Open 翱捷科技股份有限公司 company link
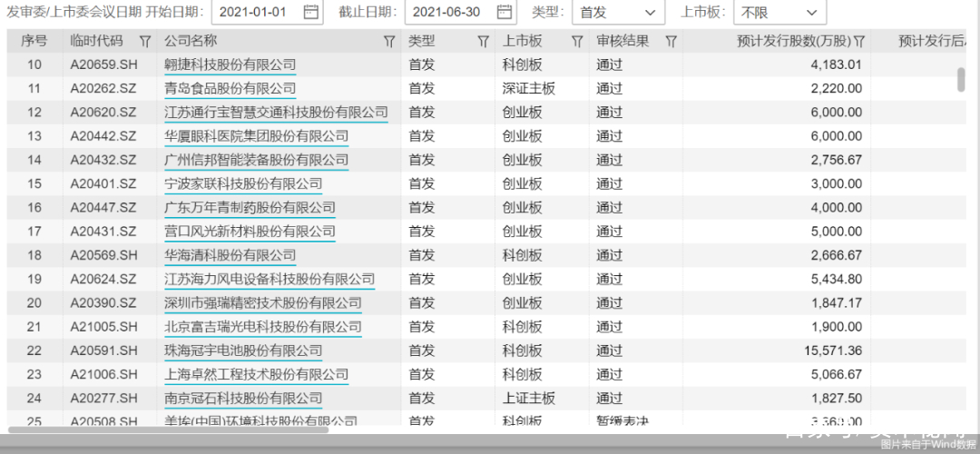980x454 pixels. point(230,64)
